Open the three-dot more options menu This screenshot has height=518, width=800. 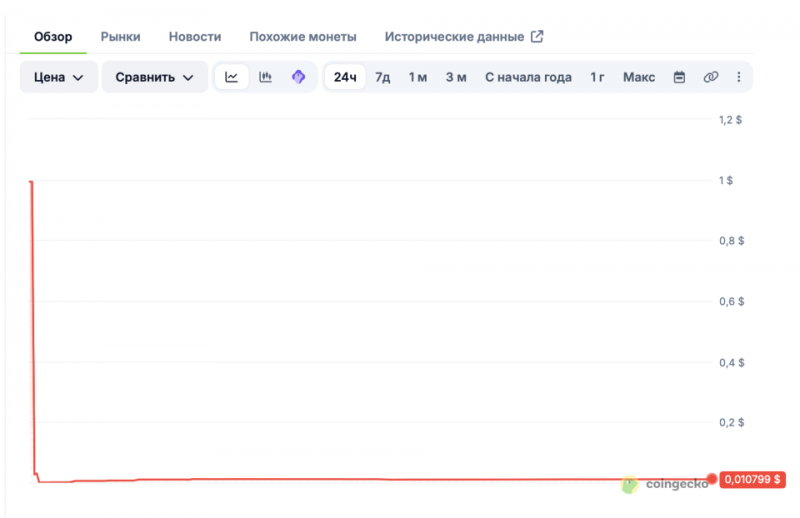739,77
